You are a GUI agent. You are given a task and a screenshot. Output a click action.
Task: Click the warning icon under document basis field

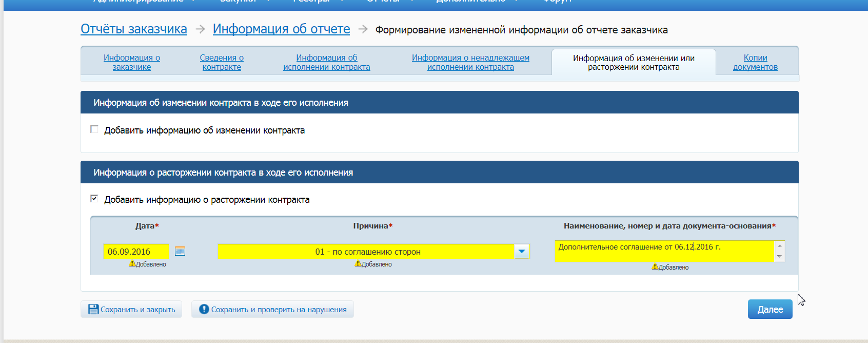pyautogui.click(x=655, y=267)
